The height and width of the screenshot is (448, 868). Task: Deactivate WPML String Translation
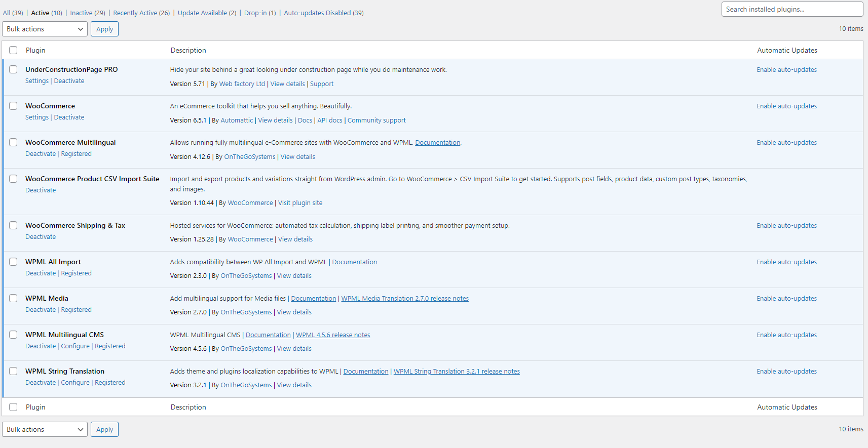click(x=41, y=383)
